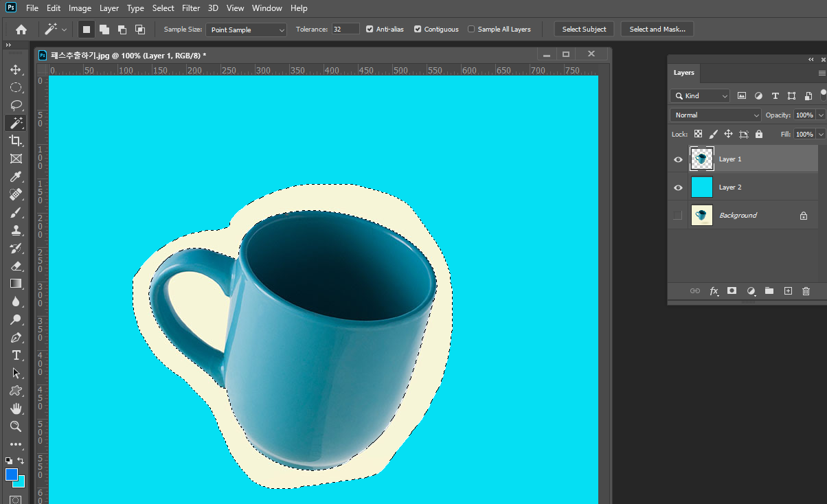This screenshot has height=504, width=827.
Task: Open the Filter menu
Action: (x=191, y=8)
